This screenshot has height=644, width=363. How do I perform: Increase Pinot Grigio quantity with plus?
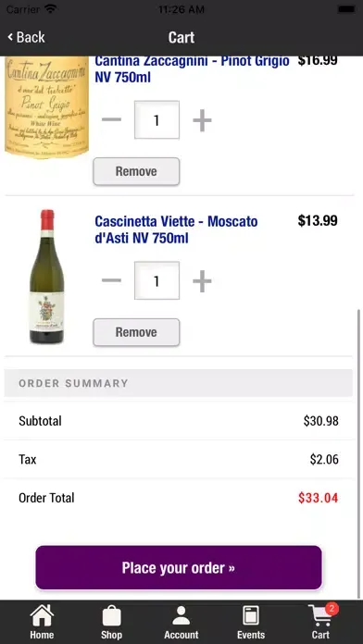[x=202, y=120]
